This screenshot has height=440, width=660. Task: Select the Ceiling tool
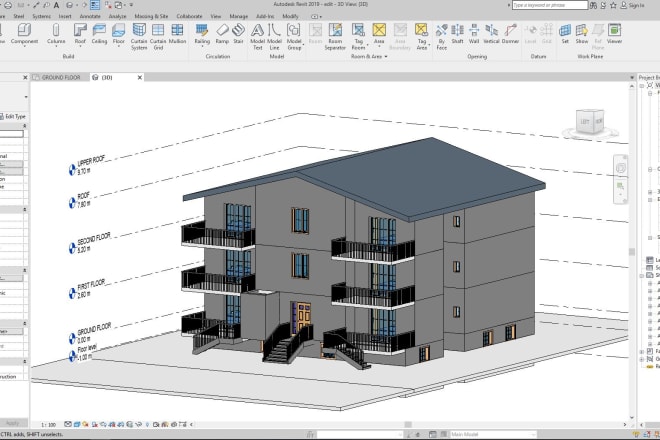tap(99, 33)
